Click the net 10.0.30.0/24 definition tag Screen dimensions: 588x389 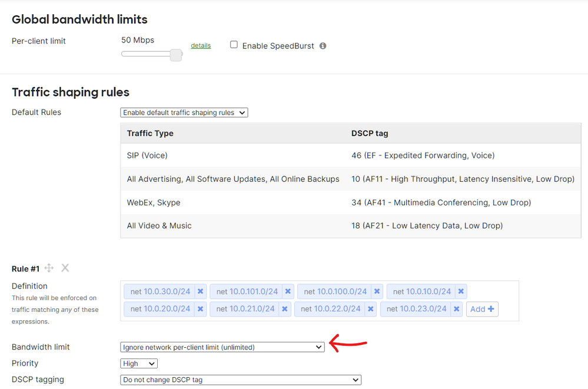pos(161,291)
